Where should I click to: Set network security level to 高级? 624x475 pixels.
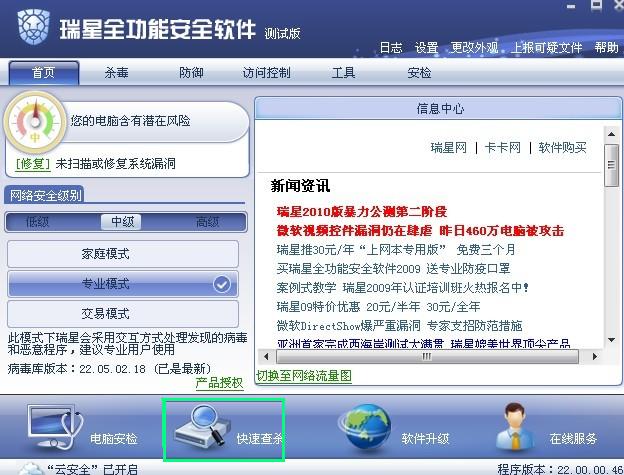207,222
